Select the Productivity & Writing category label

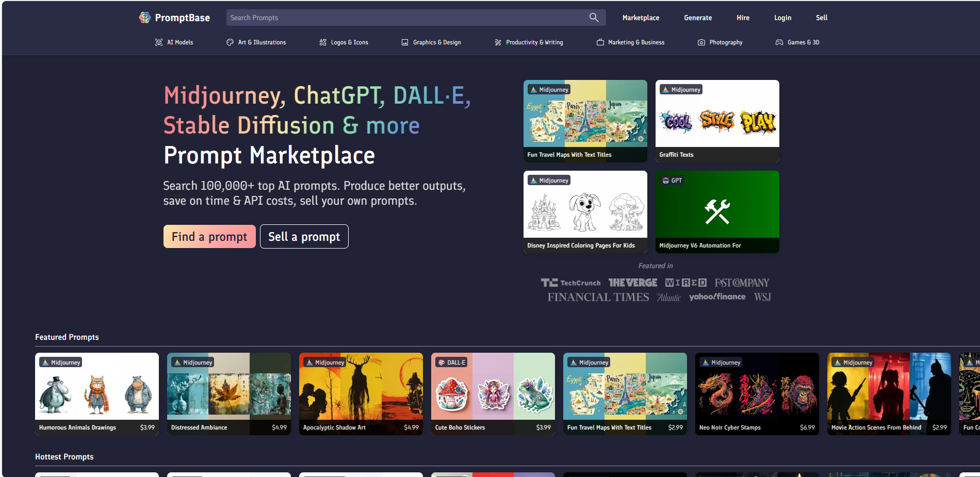click(534, 42)
